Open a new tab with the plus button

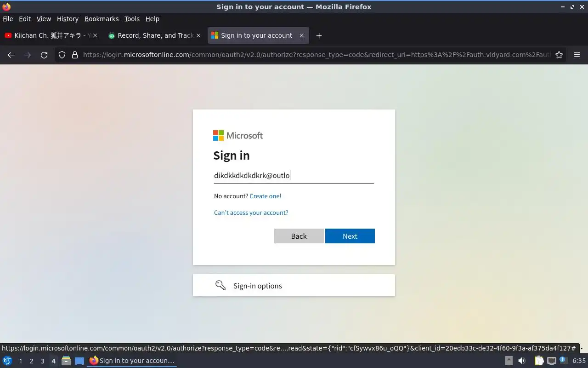pos(319,35)
